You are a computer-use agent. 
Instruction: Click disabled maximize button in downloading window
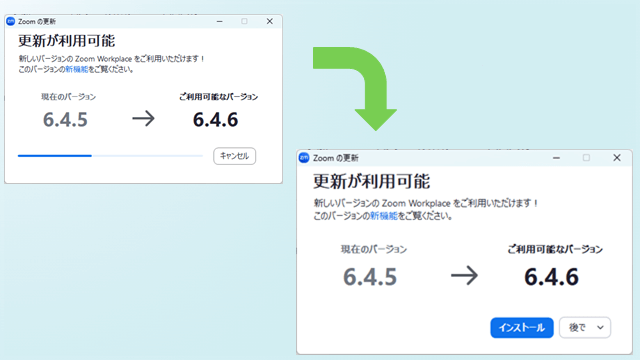click(x=244, y=21)
